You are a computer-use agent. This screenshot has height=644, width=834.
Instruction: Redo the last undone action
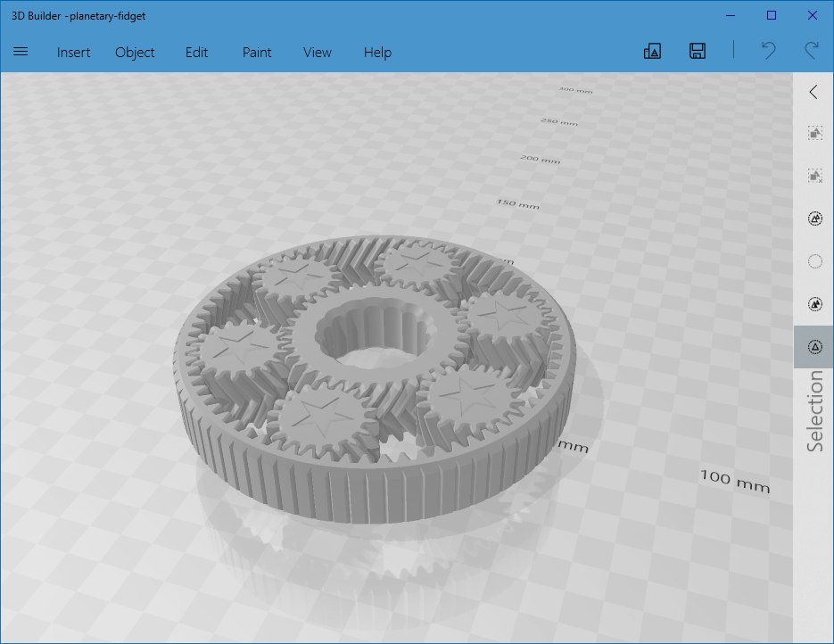(x=811, y=51)
